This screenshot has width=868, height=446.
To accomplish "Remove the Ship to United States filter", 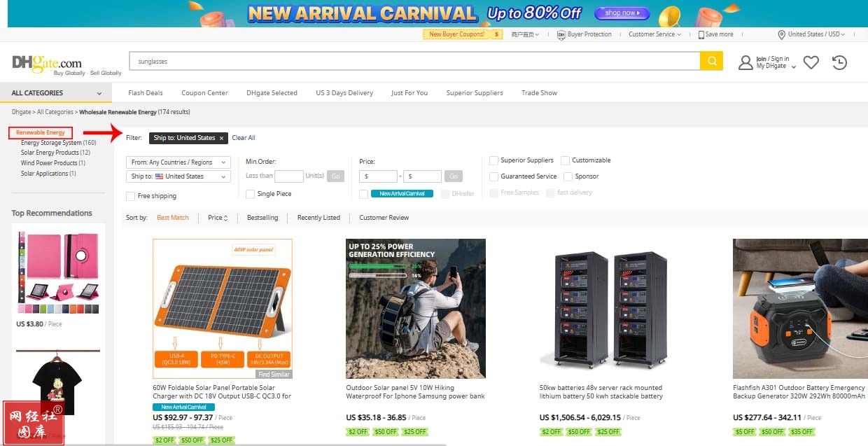I will (221, 139).
